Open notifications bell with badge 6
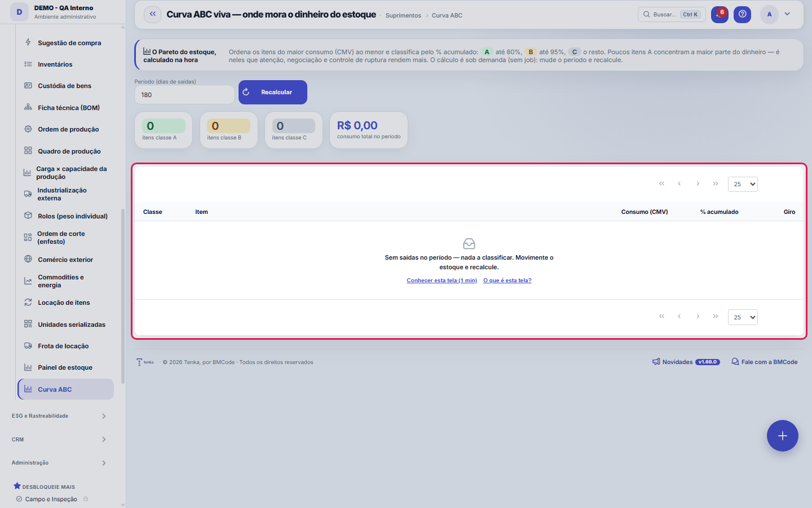The height and width of the screenshot is (508, 812). pos(720,14)
